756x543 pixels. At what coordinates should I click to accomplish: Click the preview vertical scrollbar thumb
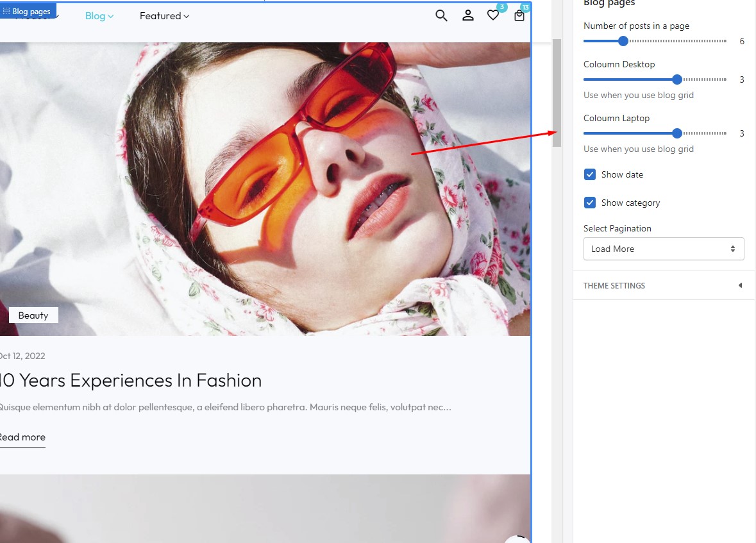click(x=557, y=93)
